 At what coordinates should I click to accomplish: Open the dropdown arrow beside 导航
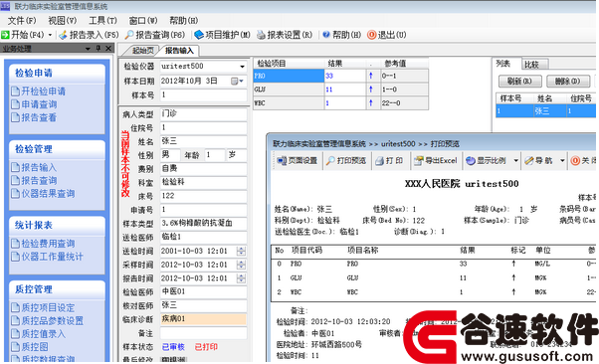(x=562, y=161)
